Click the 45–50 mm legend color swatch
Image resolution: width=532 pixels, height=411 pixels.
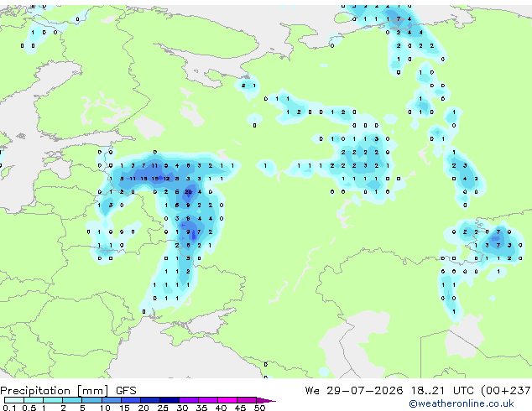(x=247, y=400)
